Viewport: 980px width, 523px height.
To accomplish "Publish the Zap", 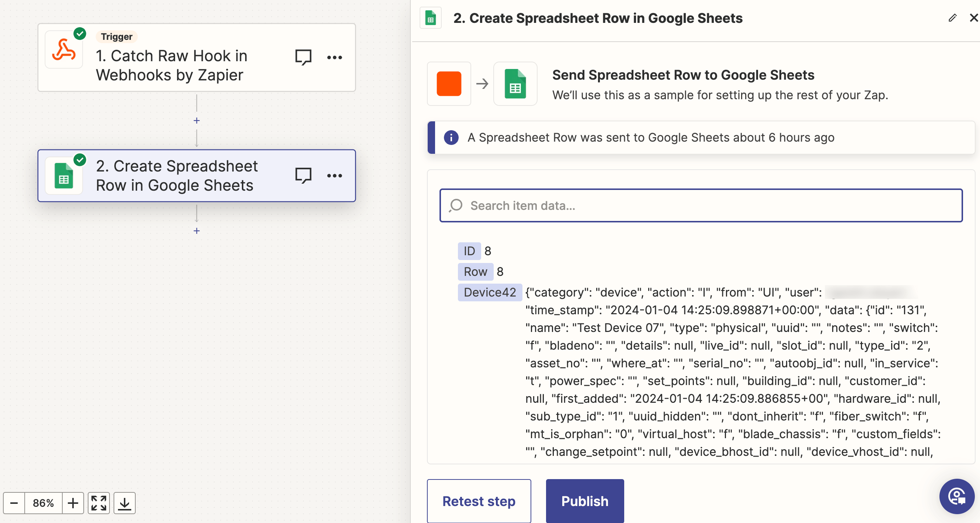I will 584,501.
